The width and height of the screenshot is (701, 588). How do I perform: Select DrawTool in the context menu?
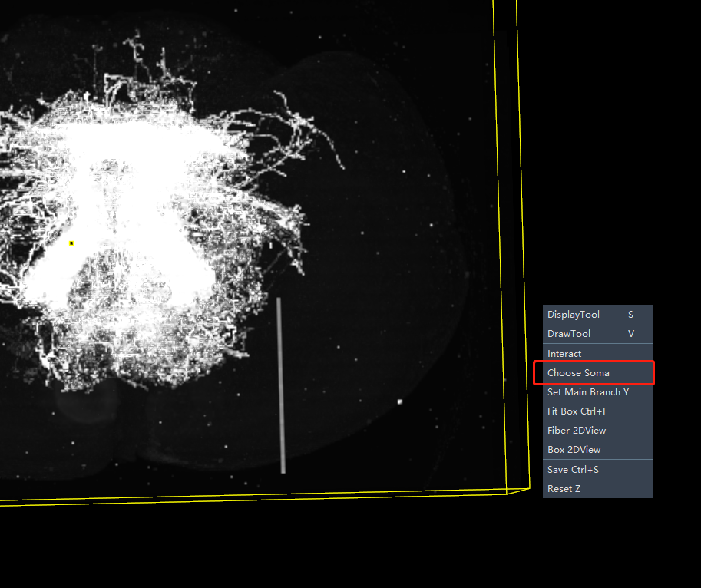570,334
